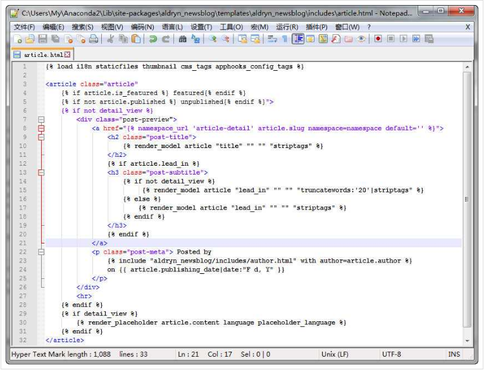Stop macro recording from the toolbar

pyautogui.click(x=391, y=39)
